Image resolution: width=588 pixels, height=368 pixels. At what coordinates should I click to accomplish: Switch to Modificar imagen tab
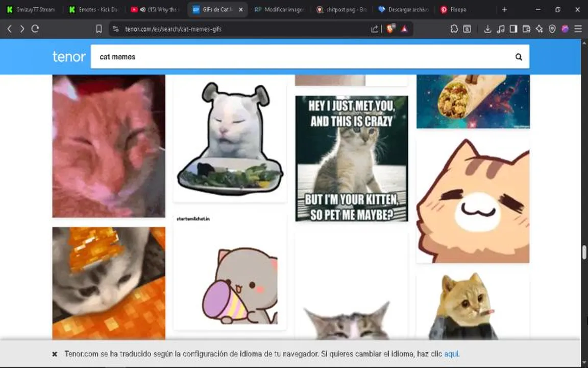(x=279, y=10)
